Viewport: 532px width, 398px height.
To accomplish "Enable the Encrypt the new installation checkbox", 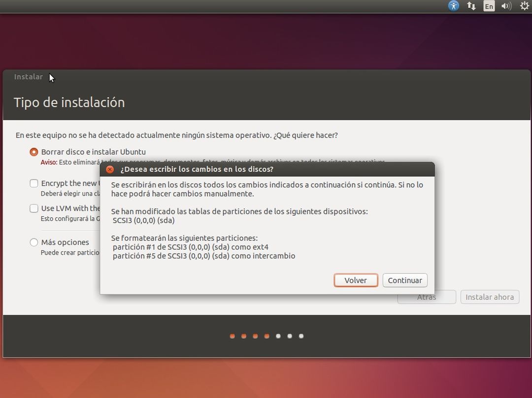I will (33, 183).
